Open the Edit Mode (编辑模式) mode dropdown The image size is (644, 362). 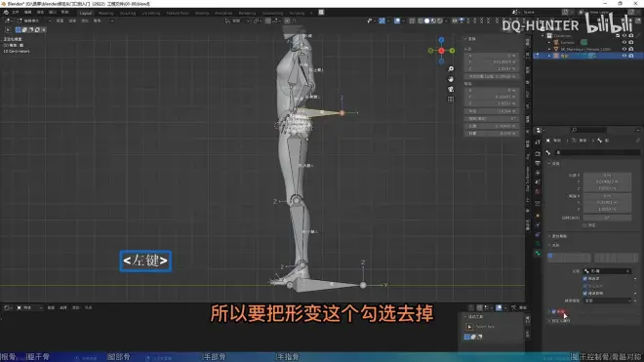33,20
